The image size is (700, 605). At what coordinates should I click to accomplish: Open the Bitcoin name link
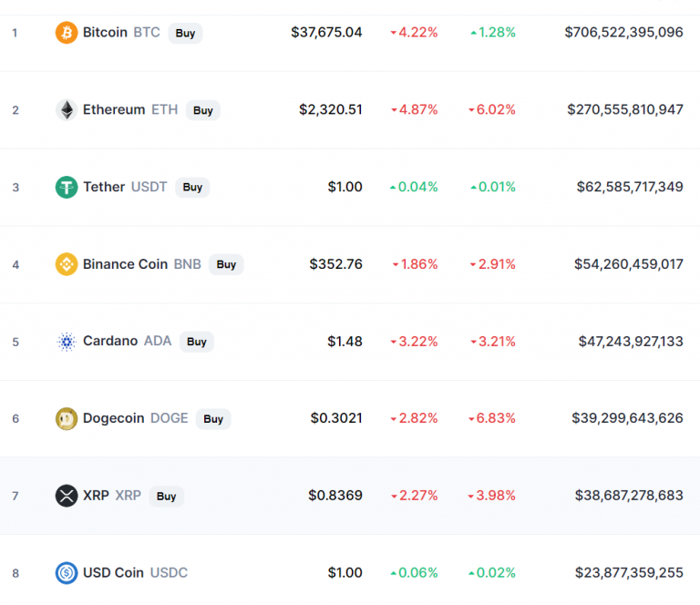pos(106,33)
